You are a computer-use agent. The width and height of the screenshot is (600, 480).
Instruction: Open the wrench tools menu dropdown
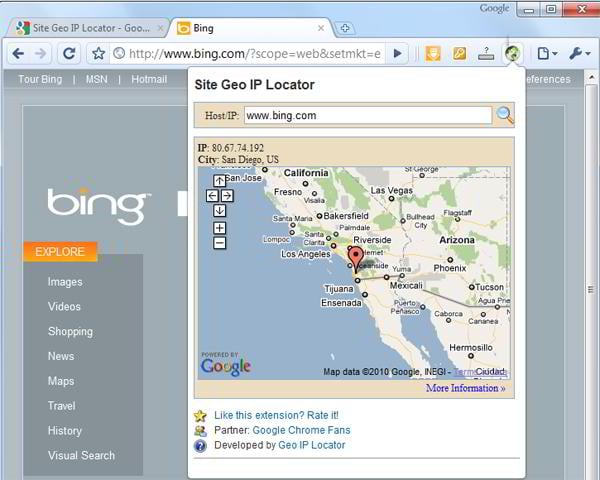tap(579, 53)
